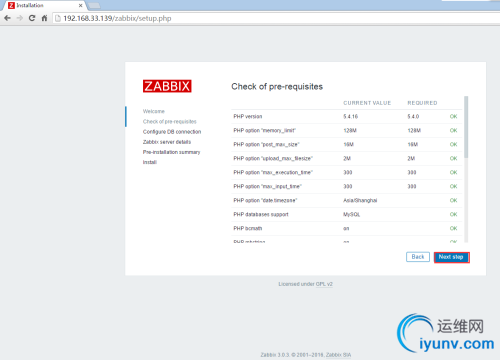Viewport: 500px width, 360px height.
Task: Click PHP option "post_max_size" row
Action: click(347, 144)
